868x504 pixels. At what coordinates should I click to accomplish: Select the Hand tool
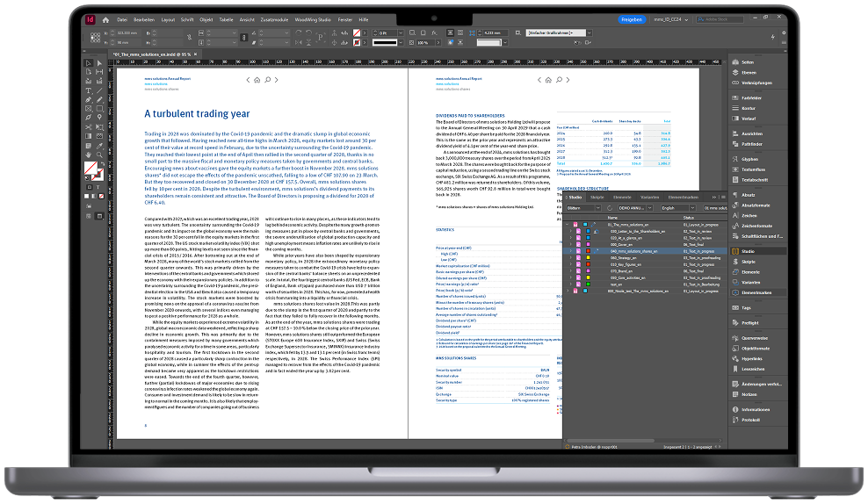tap(88, 155)
